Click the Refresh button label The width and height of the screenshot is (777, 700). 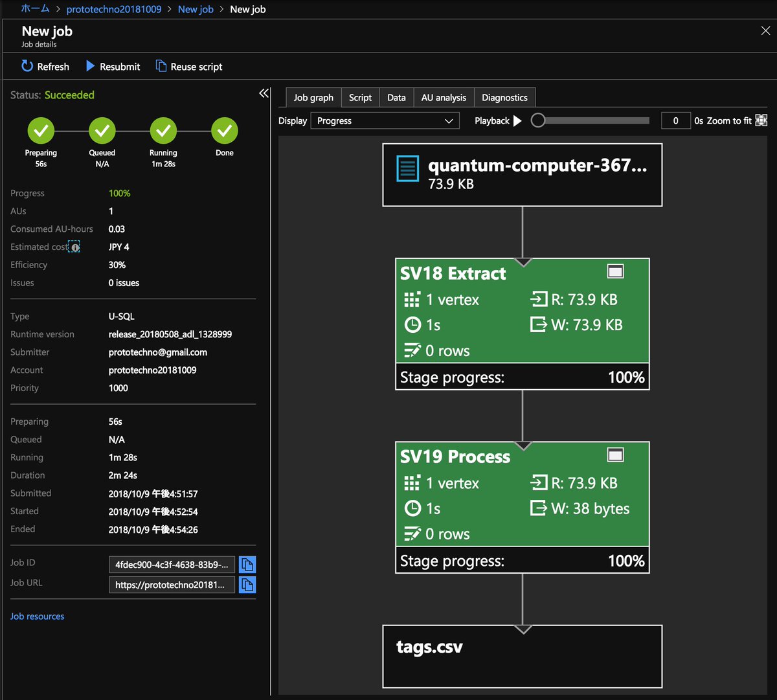click(x=53, y=67)
